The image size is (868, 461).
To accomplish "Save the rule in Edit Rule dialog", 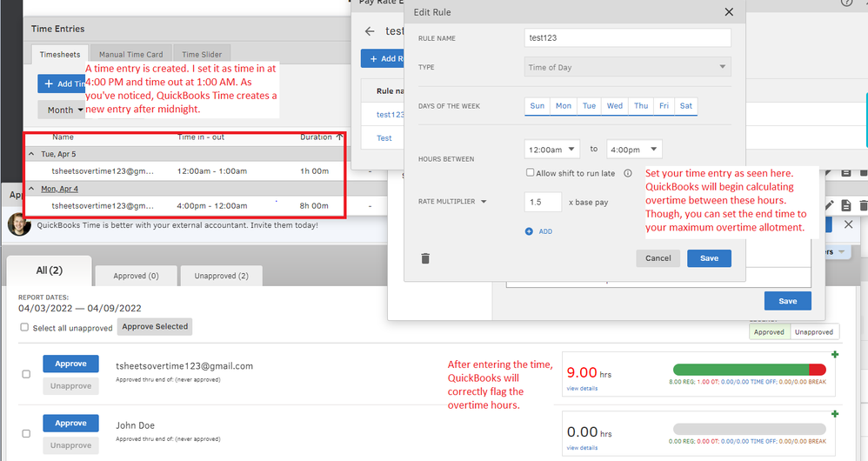I will (x=709, y=257).
